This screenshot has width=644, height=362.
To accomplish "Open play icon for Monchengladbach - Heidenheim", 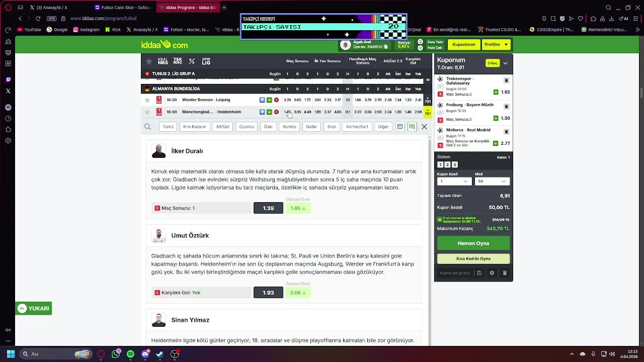I will [x=276, y=112].
